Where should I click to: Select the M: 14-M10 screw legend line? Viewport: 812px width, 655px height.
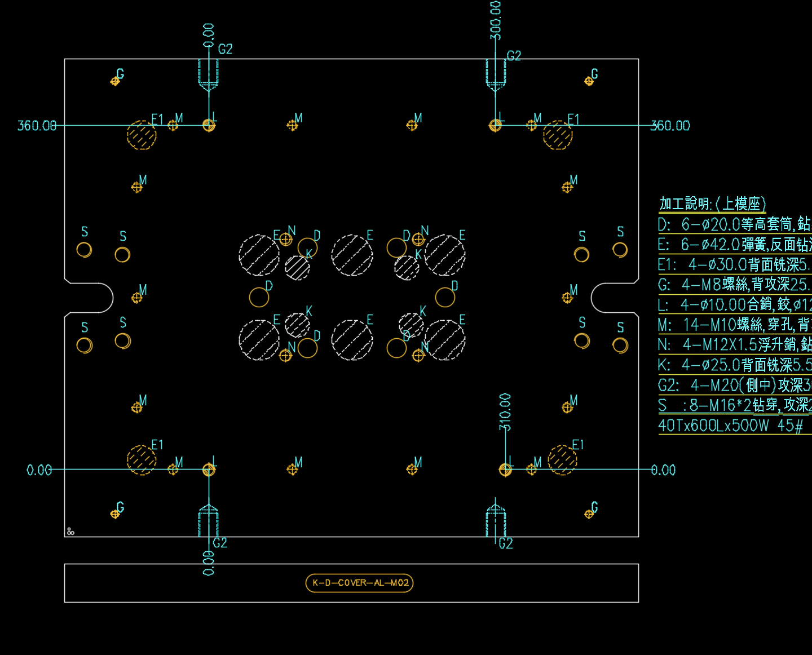(735, 325)
